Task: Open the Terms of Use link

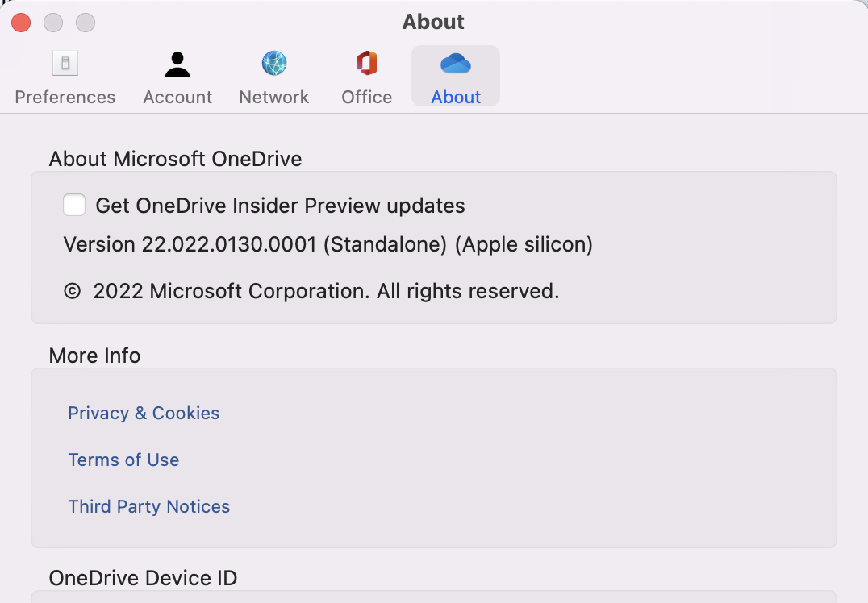Action: pyautogui.click(x=123, y=460)
